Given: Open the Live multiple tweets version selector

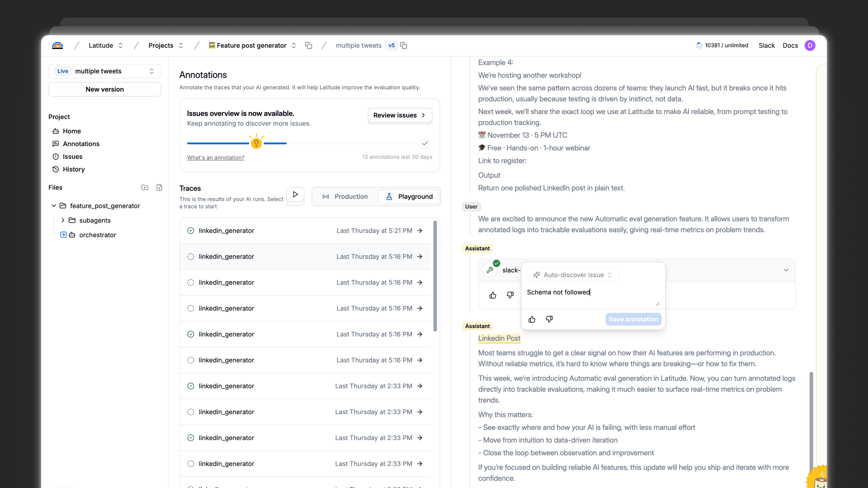Looking at the screenshot, I should pyautogui.click(x=105, y=71).
